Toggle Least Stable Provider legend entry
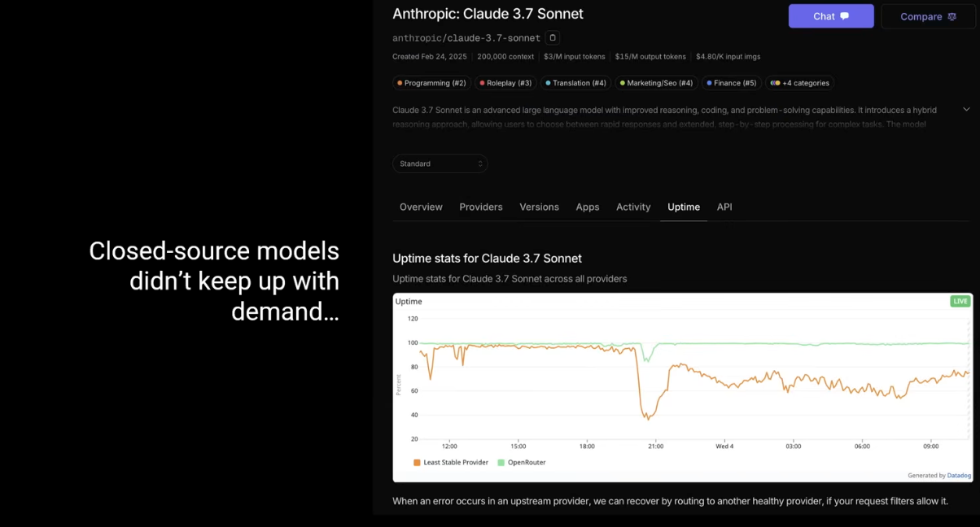The height and width of the screenshot is (527, 980). pyautogui.click(x=451, y=462)
